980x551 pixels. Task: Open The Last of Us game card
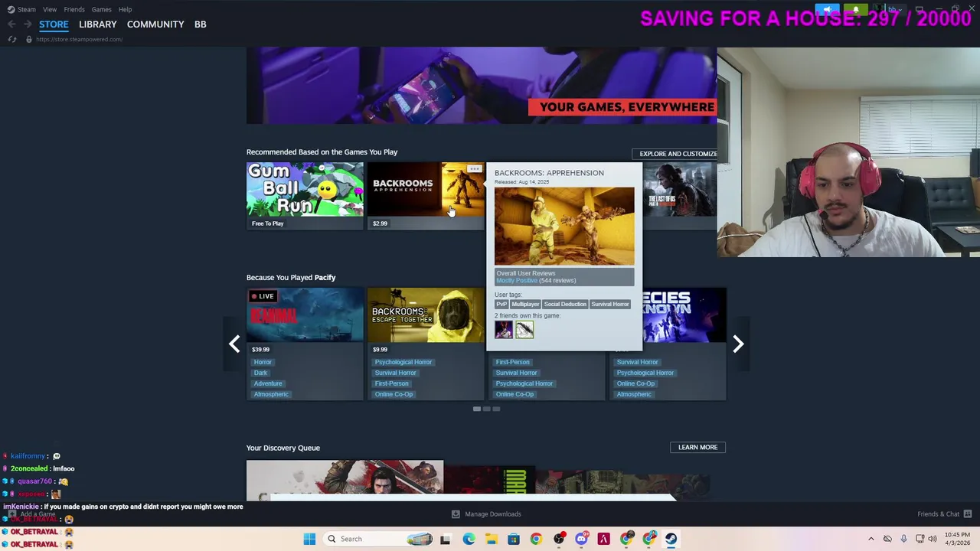(680, 196)
